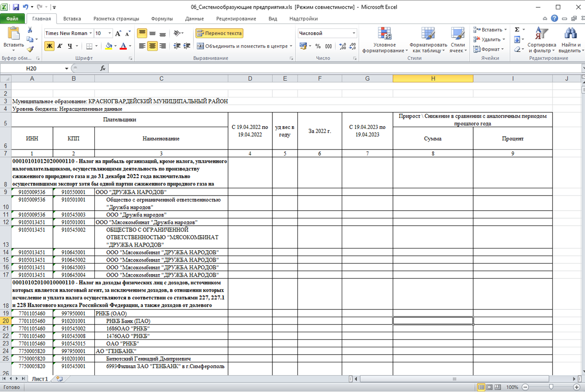
Task: Toggle Bold (Ж) formatting
Action: tap(49, 46)
